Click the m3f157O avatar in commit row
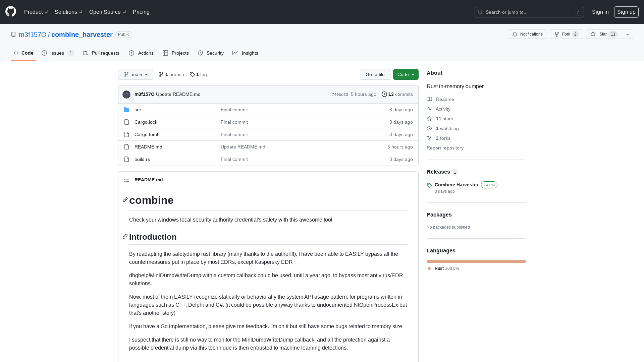The width and height of the screenshot is (644, 362). 126,95
